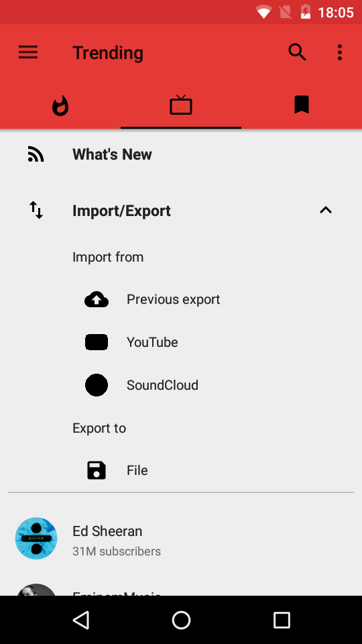Select the Subscriptions TV tab

pyautogui.click(x=181, y=105)
